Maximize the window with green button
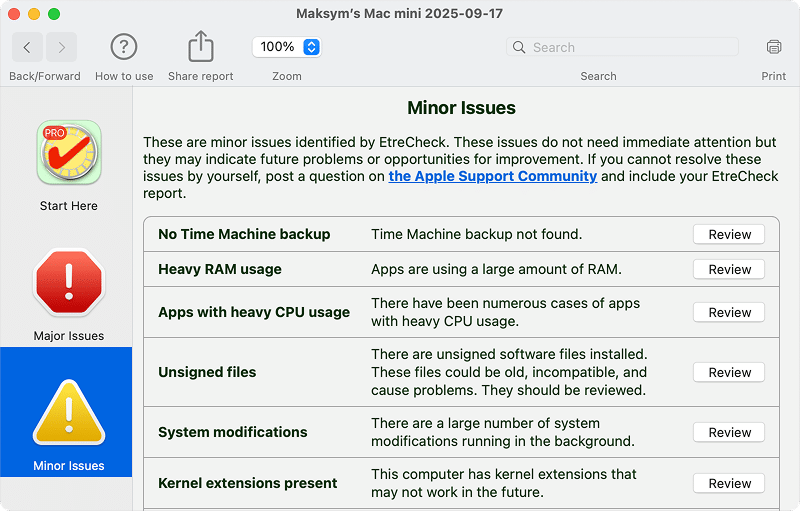The image size is (800, 511). (x=54, y=14)
